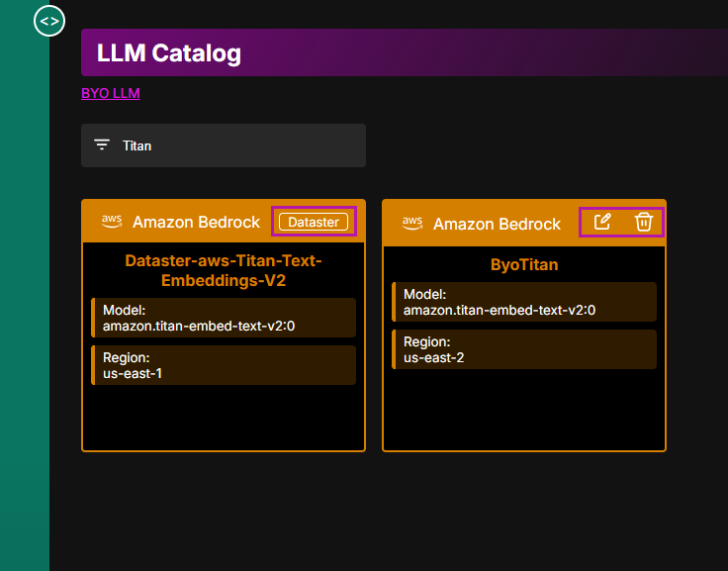Click Amazon Bedrock label on the ByoTitan card
The image size is (728, 571).
coord(497,224)
